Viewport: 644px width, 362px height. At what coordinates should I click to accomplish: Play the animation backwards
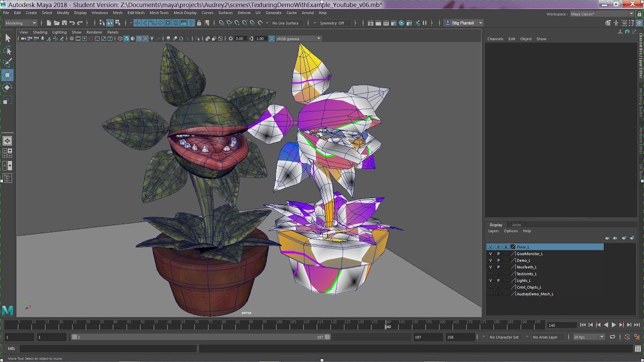click(x=606, y=325)
